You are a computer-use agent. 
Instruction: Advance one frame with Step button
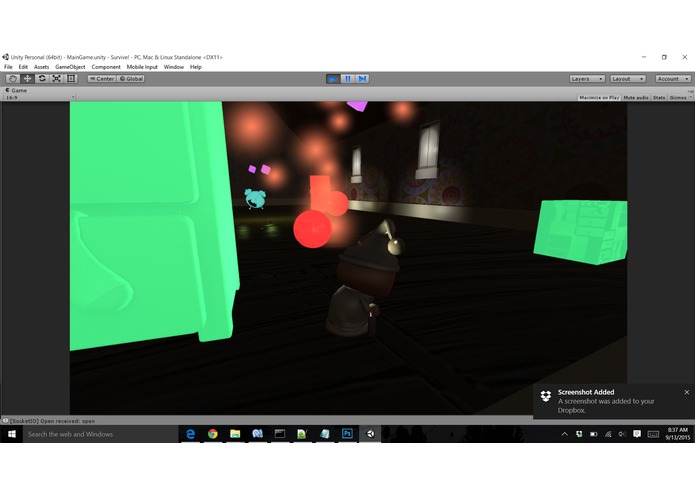[x=362, y=79]
